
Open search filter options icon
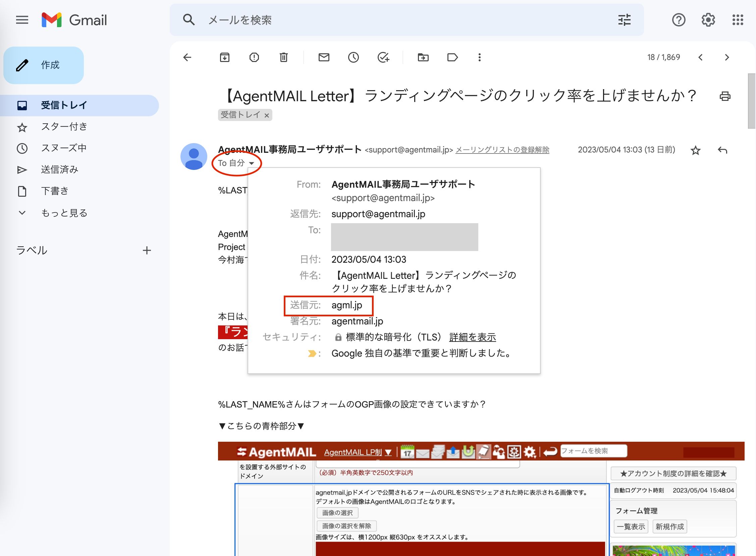[x=624, y=20]
